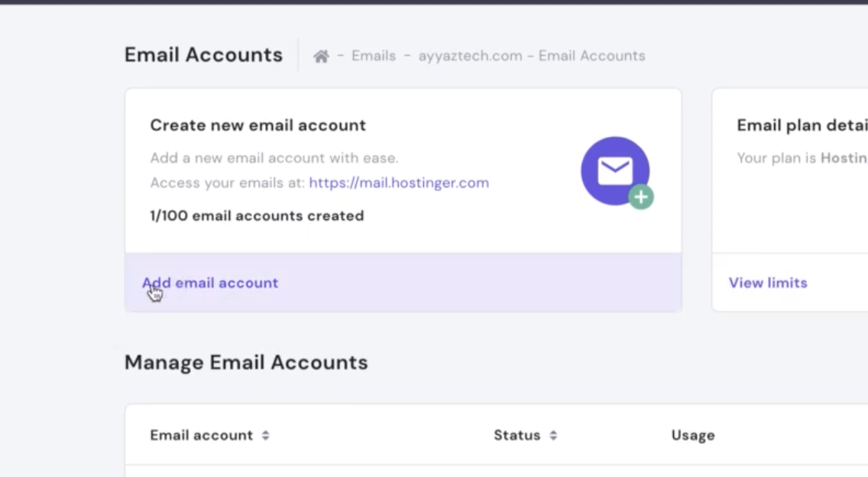Click the green plus badge icon

641,198
